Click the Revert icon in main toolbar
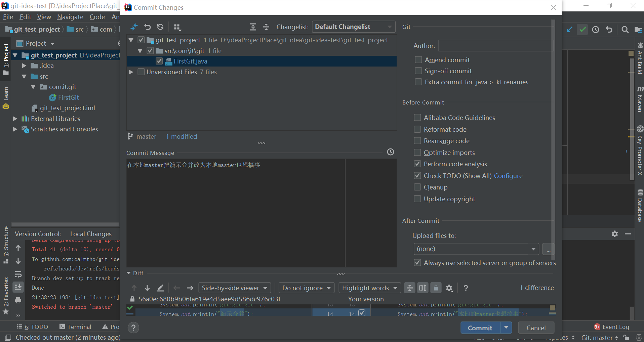This screenshot has width=644, height=342. coord(609,30)
